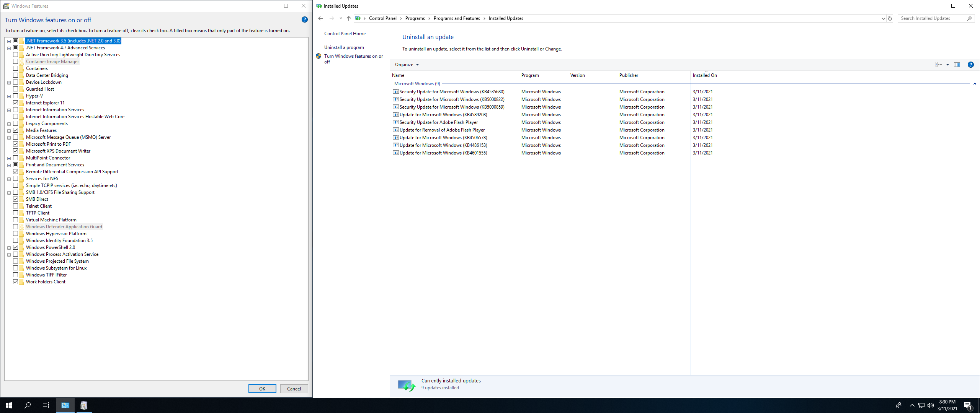Click Programs in the breadcrumb path
The height and width of the screenshot is (413, 980).
tap(415, 18)
